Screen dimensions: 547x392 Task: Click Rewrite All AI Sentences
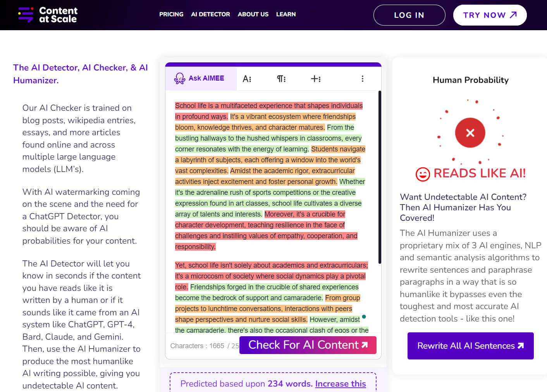coord(470,346)
